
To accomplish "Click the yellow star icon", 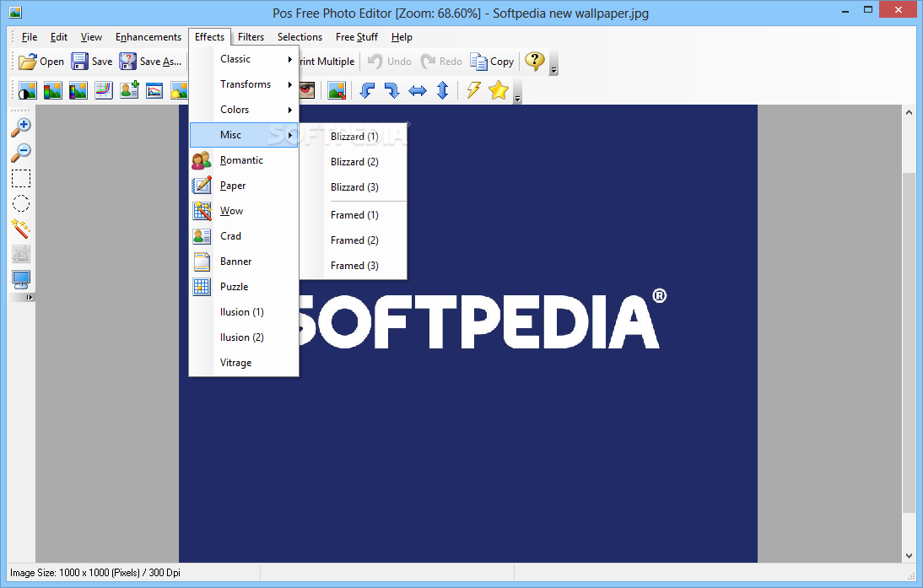I will (x=499, y=90).
